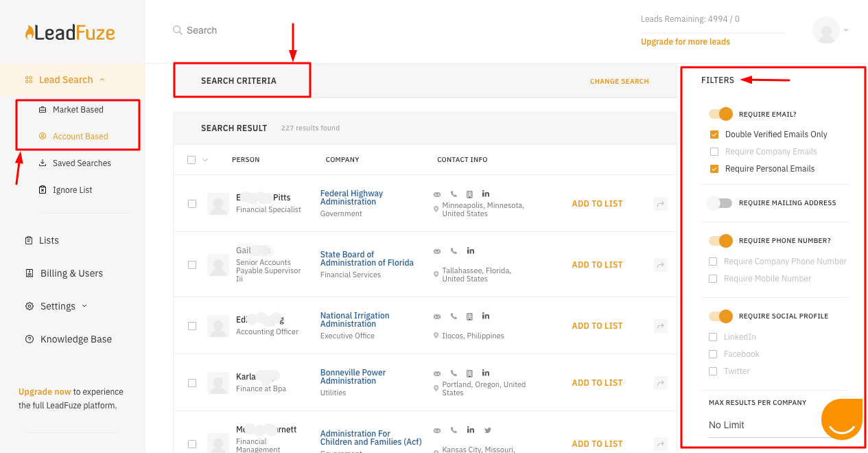Click share arrow icon for National Irrigation row
Image resolution: width=868 pixels, height=453 pixels.
coord(661,326)
